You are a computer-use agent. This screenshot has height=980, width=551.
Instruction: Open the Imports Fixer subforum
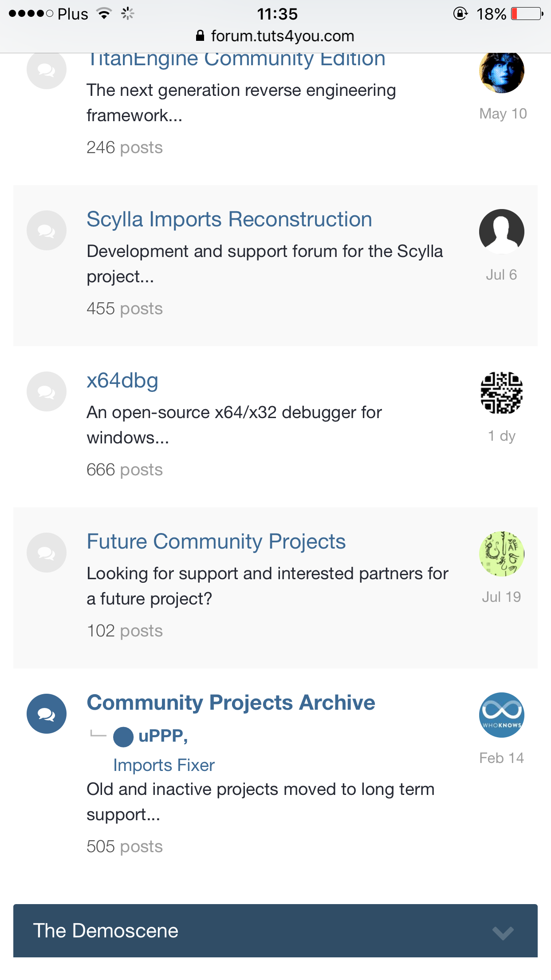click(x=164, y=765)
